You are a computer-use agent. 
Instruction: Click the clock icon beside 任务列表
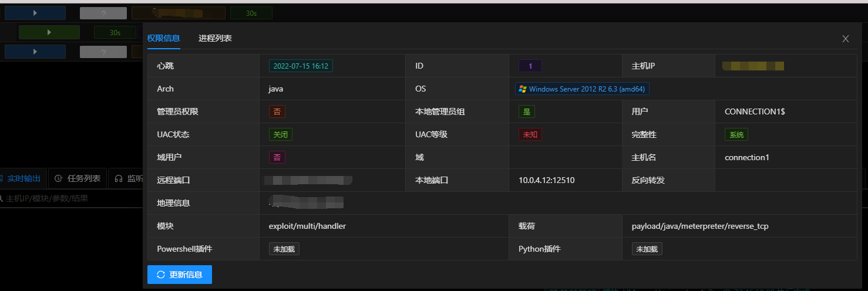point(59,178)
